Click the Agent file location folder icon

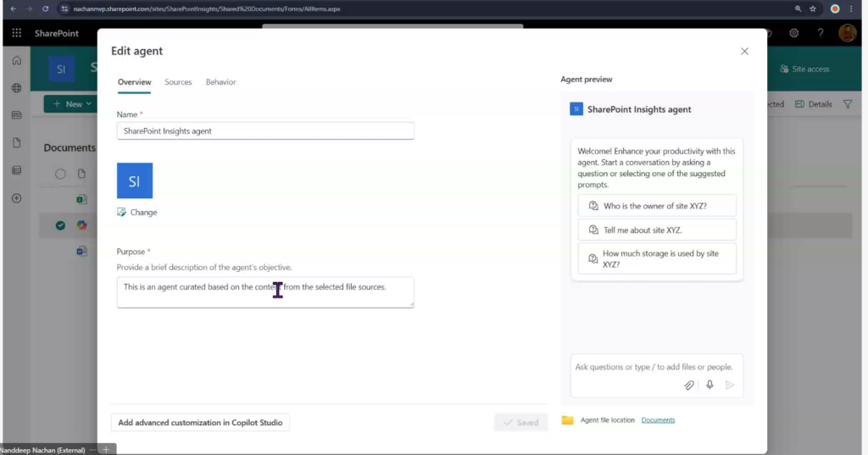(567, 420)
